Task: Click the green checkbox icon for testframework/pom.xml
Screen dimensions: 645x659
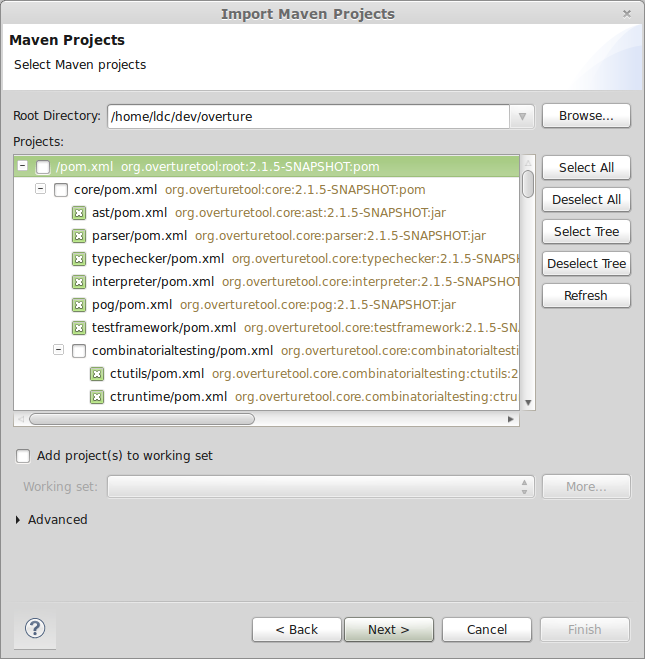Action: (79, 328)
